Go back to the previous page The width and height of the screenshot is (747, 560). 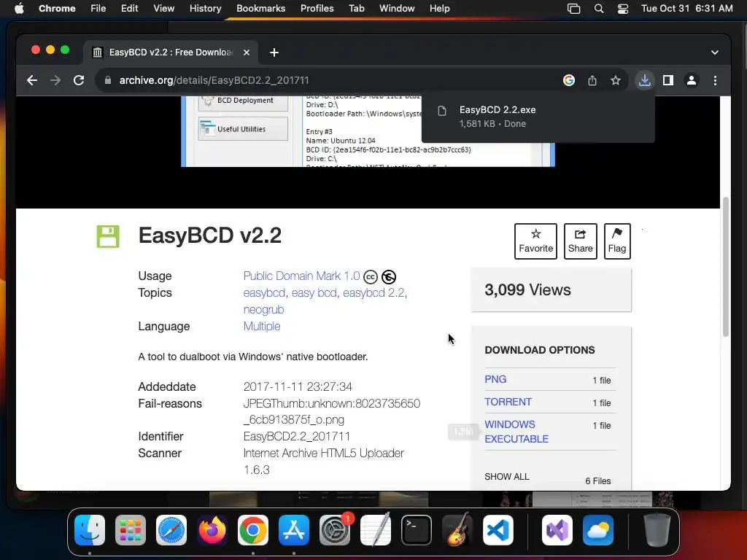[32, 80]
